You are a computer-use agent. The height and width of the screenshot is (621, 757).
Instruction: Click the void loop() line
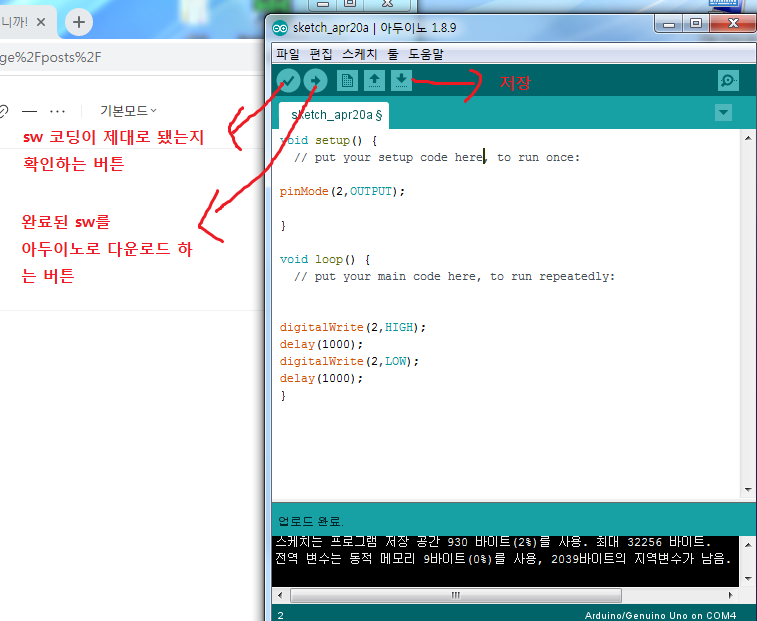325,259
